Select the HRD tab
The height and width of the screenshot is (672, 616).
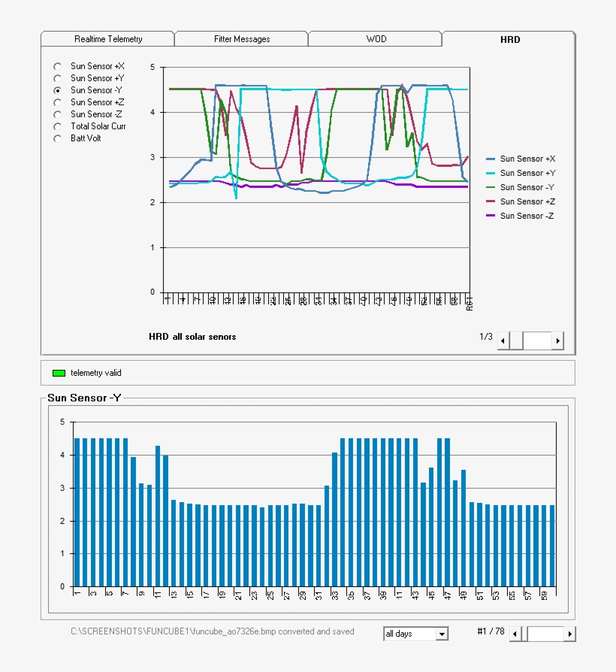[509, 39]
